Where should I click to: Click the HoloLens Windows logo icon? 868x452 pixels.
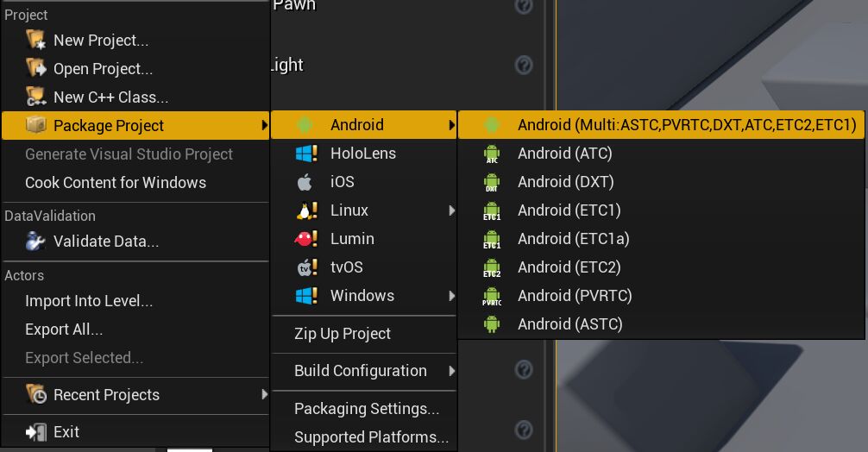click(x=306, y=154)
